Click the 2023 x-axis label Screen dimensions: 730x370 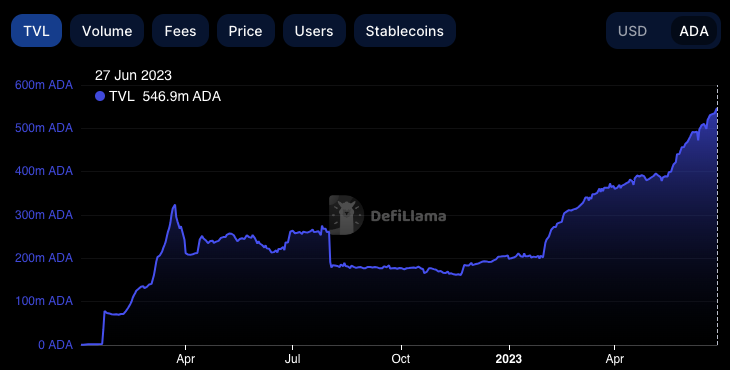point(509,359)
